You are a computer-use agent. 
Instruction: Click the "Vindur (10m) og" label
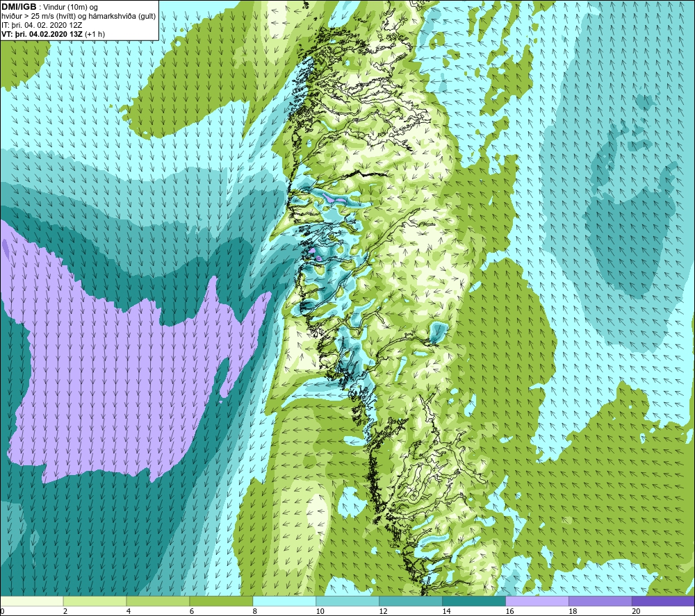pyautogui.click(x=70, y=8)
